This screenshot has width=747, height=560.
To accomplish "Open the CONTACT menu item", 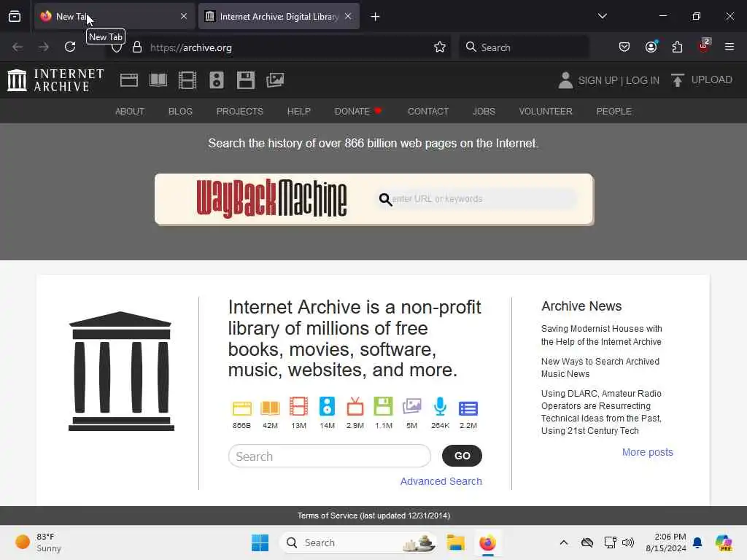I will point(428,112).
